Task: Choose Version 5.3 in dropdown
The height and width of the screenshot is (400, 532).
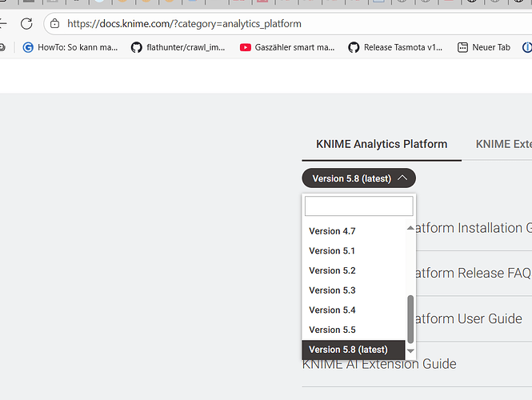Action: pyautogui.click(x=332, y=290)
